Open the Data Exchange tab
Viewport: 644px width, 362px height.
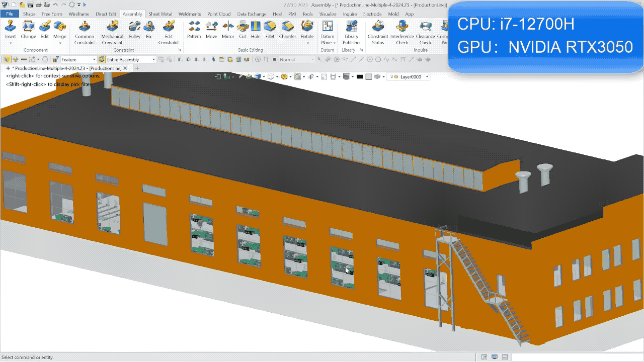(x=252, y=14)
